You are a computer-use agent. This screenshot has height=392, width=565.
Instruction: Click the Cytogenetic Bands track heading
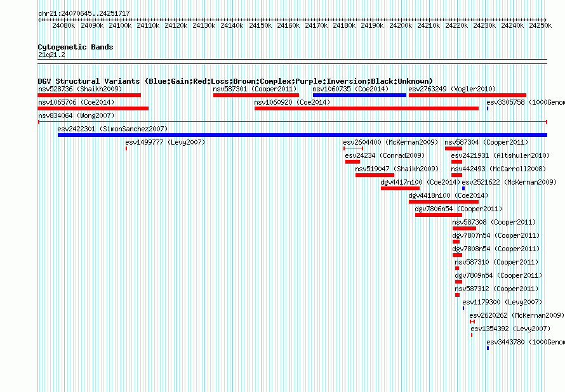76,47
